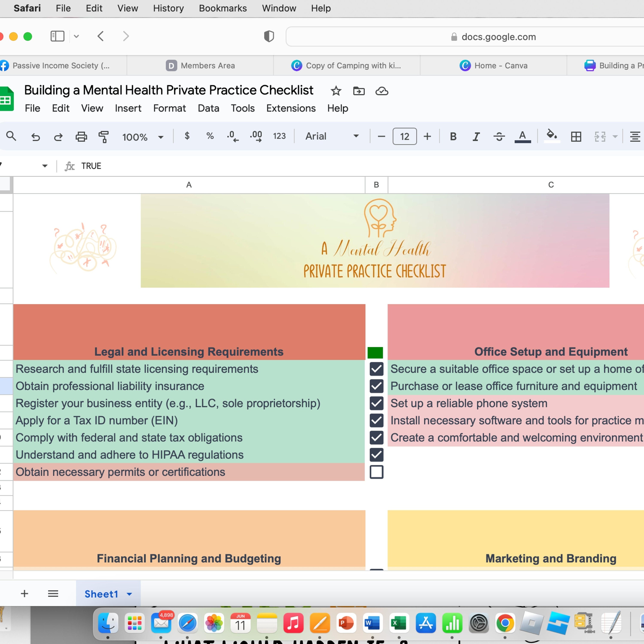Select the dark green cell in column B

(375, 353)
